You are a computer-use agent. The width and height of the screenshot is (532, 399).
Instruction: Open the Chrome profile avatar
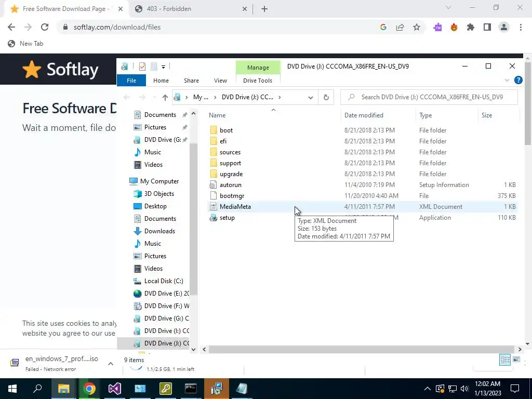pyautogui.click(x=504, y=27)
